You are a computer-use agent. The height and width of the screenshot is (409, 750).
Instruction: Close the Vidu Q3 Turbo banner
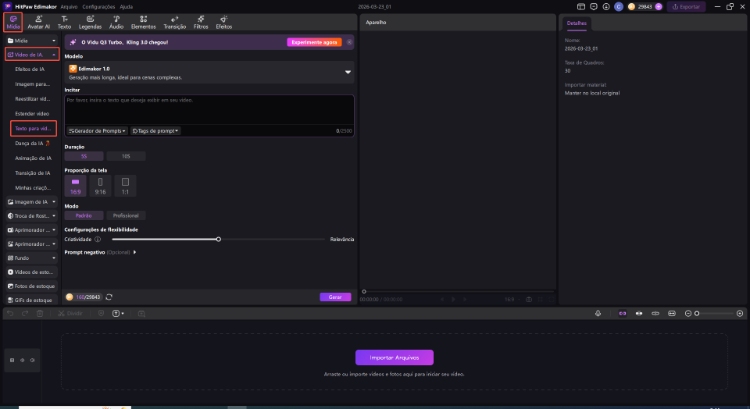[x=349, y=42]
